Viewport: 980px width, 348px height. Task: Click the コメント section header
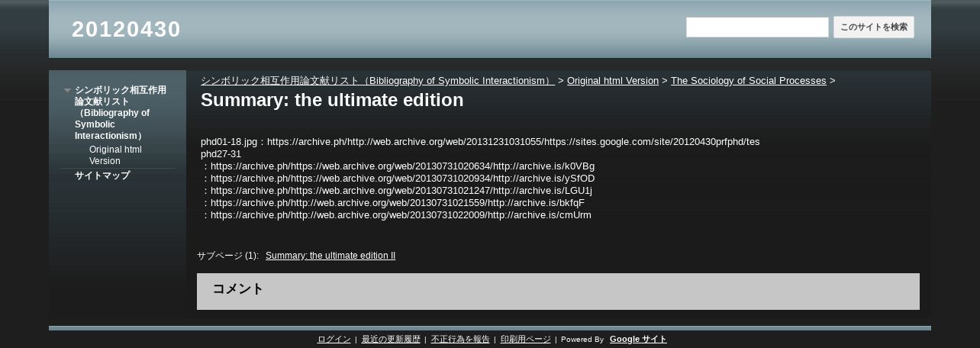558,291
